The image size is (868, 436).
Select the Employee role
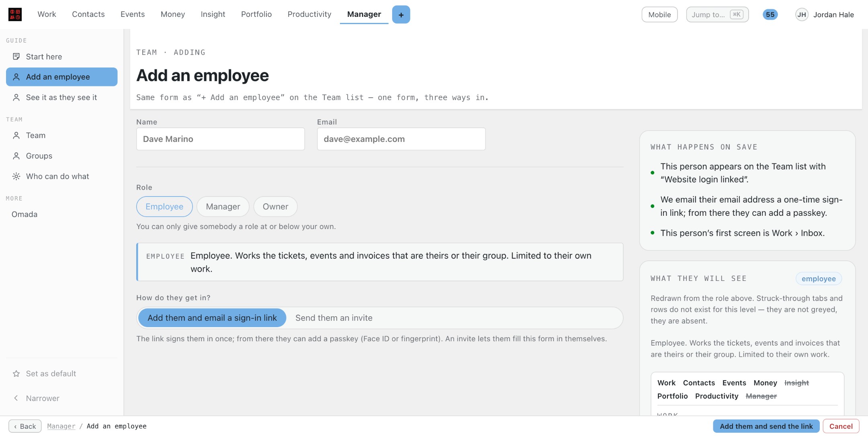164,207
